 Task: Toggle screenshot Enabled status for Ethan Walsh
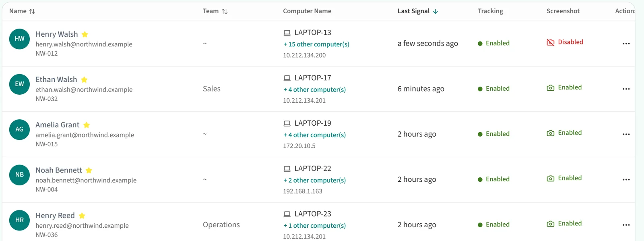pos(564,87)
